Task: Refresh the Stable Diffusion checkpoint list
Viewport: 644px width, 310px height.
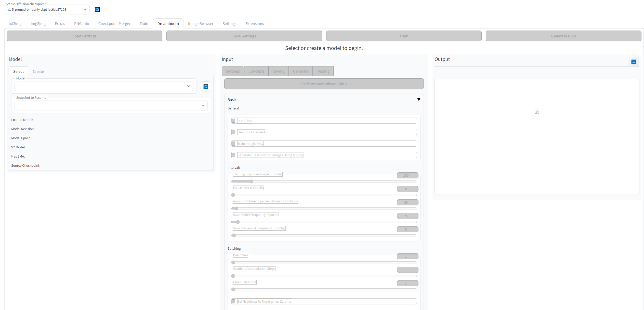Action: point(97,9)
